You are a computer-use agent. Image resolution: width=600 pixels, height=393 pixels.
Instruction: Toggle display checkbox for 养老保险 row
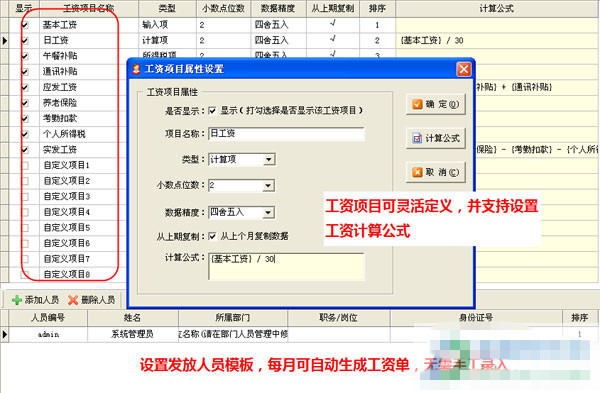(x=25, y=103)
